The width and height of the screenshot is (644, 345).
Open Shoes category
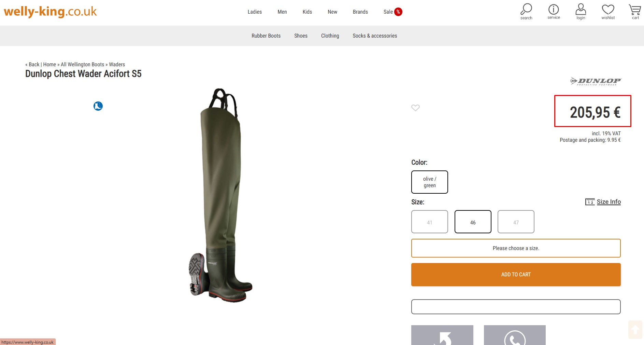pyautogui.click(x=301, y=36)
